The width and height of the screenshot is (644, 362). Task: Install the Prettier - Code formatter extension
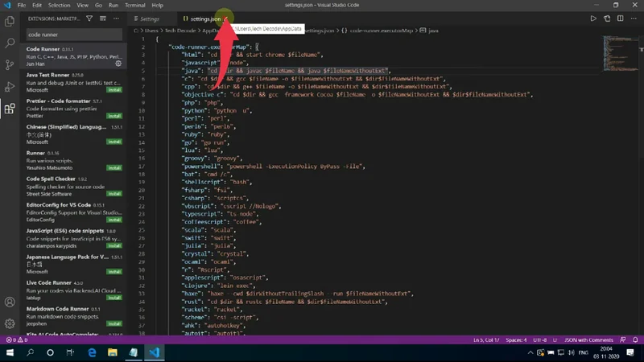click(x=114, y=116)
